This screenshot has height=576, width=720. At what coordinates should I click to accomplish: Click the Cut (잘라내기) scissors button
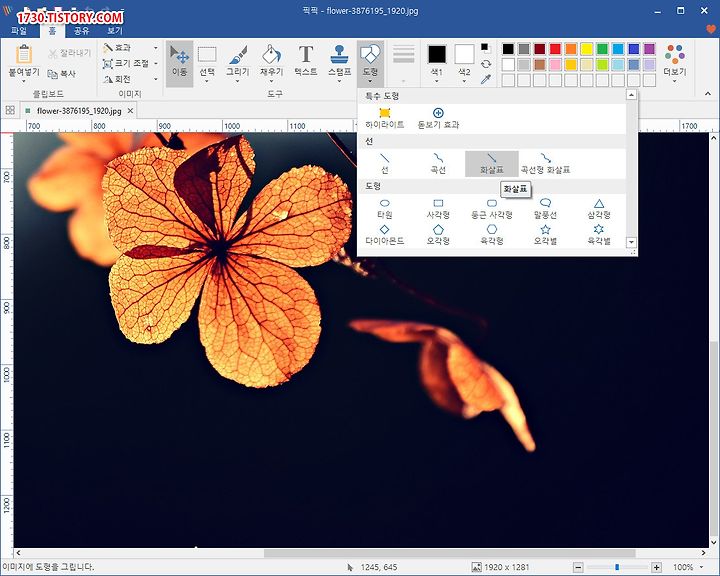[x=70, y=53]
